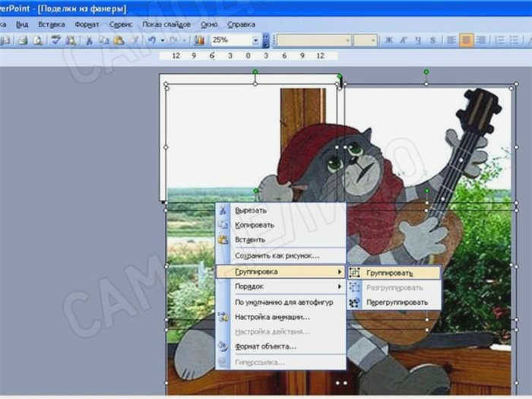The image size is (532, 399).
Task: Click the Insert Chart icon
Action: [x=199, y=40]
